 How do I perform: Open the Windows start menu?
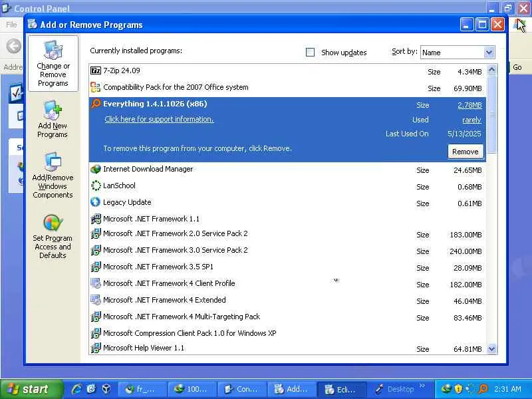click(31, 389)
